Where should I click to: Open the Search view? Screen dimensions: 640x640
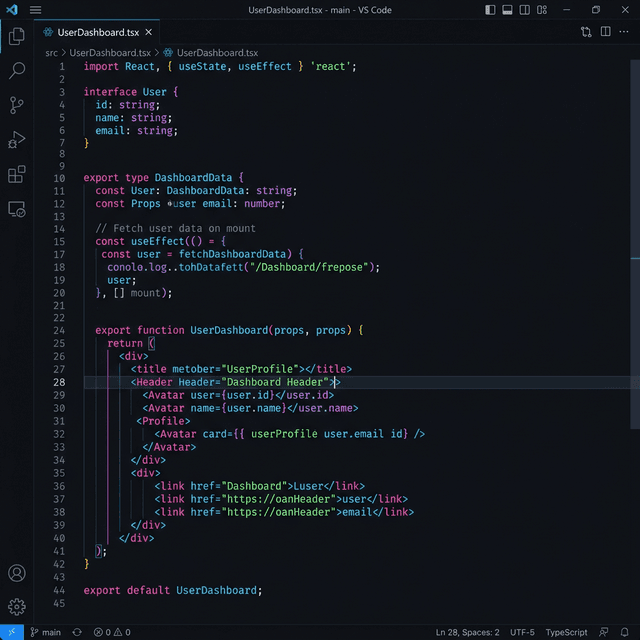tap(16, 70)
